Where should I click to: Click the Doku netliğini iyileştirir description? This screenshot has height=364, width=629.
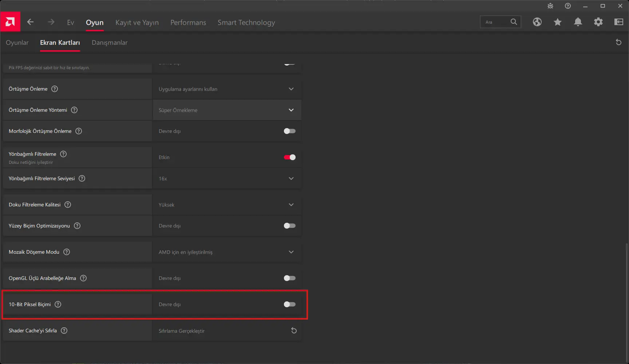point(31,162)
